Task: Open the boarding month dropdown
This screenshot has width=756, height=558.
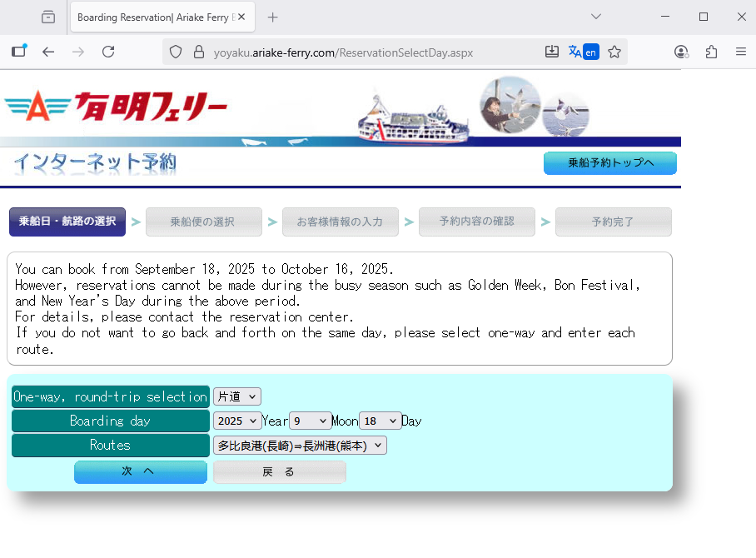Action: click(x=310, y=421)
